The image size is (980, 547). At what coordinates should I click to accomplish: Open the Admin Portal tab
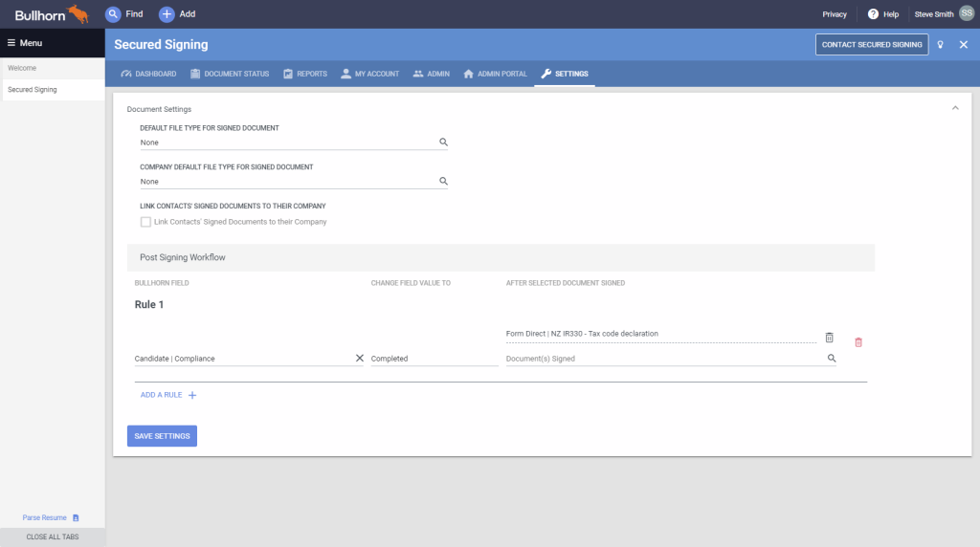[x=495, y=74]
